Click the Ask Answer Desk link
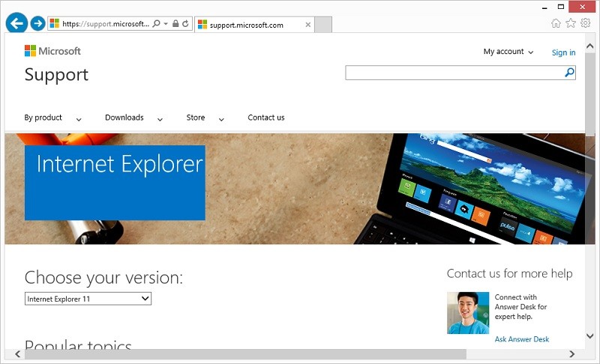 pos(521,339)
